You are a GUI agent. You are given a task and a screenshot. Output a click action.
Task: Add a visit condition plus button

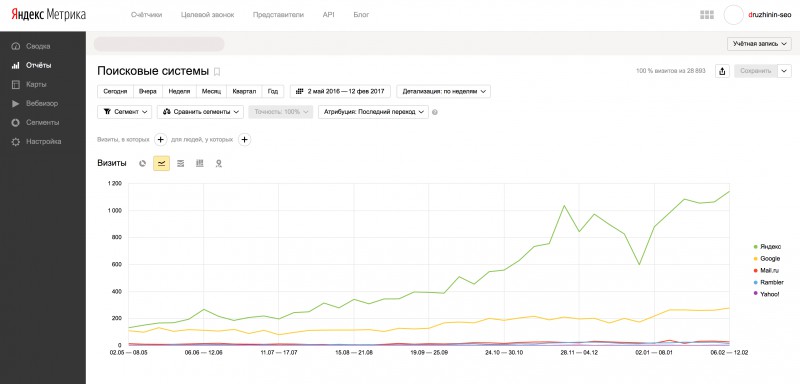(x=160, y=139)
